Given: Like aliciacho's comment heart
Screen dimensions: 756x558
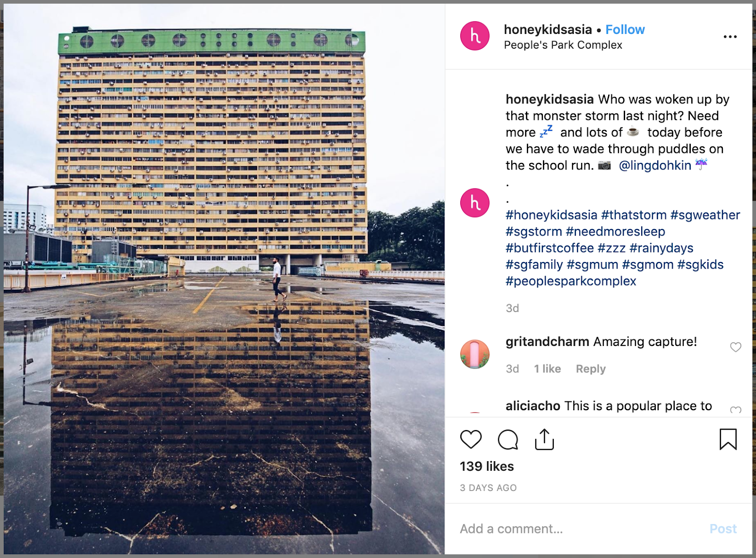Looking at the screenshot, I should tap(736, 410).
